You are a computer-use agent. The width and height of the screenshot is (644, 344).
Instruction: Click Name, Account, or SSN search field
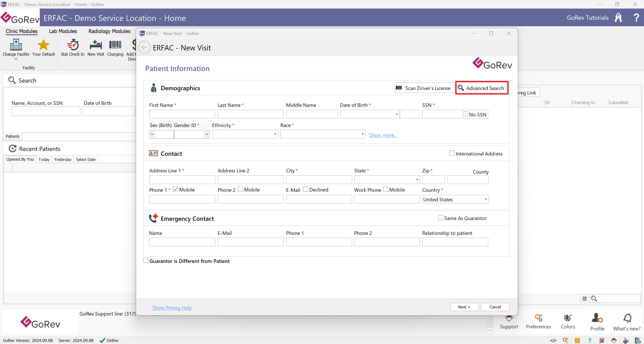[x=46, y=111]
